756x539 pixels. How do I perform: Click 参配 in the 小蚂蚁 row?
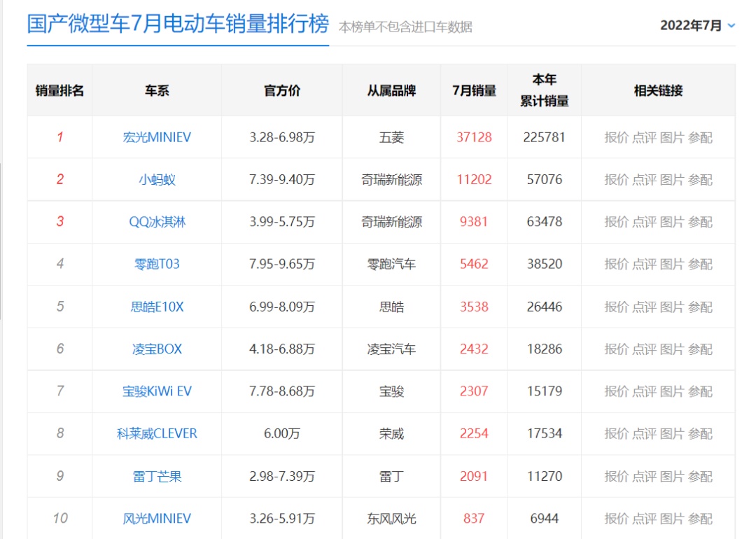700,180
